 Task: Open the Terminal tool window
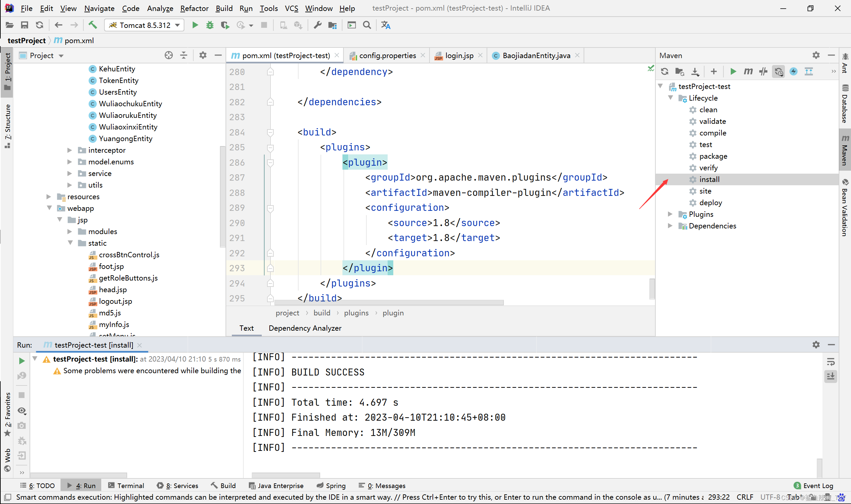[x=126, y=486]
